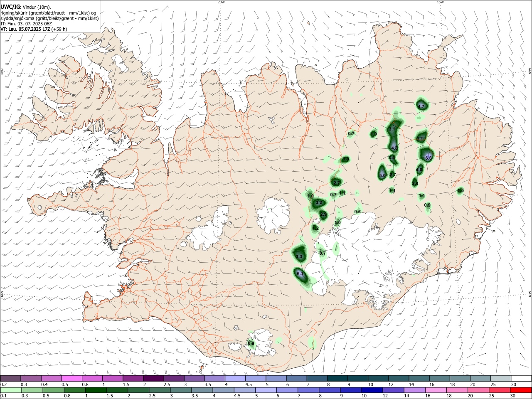Select lower legend swatch between 10 and 12
Screen dimensions: 532x399
click(372, 390)
